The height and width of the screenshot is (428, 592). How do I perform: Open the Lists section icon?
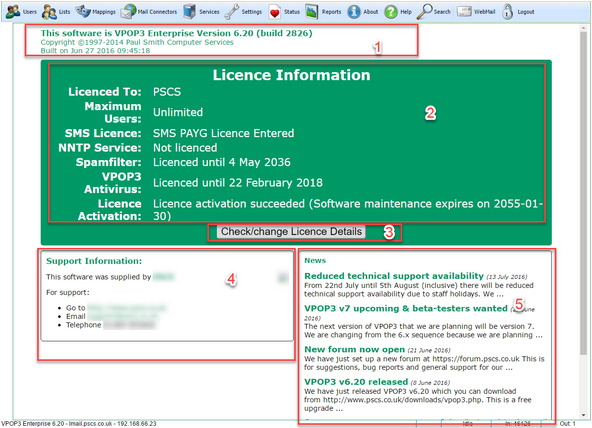pyautogui.click(x=49, y=12)
